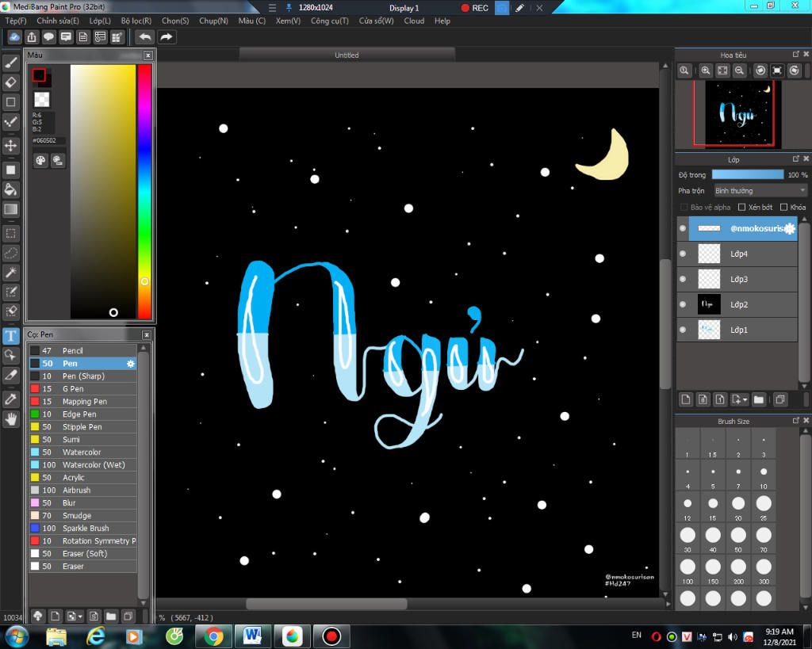
Task: Select the Hand pan tool
Action: (11, 418)
